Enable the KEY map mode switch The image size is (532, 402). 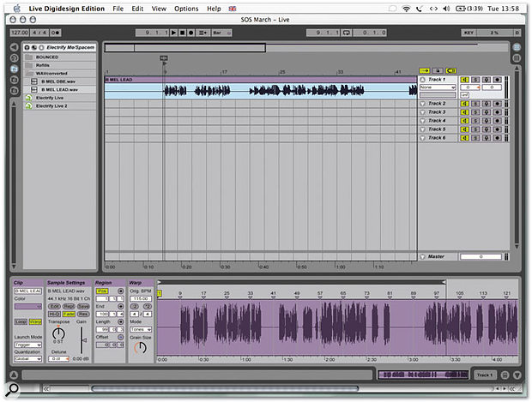tap(469, 33)
